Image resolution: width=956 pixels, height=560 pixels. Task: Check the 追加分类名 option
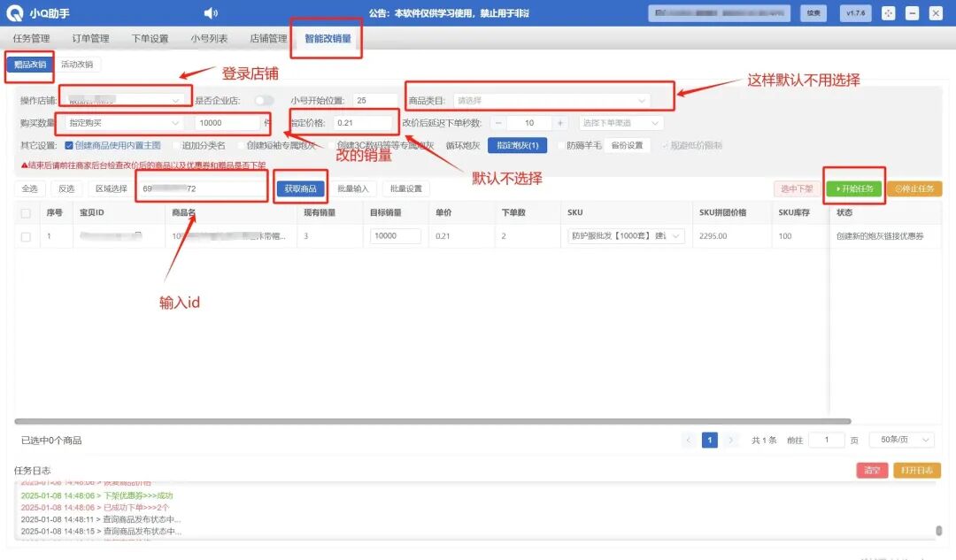[176, 146]
